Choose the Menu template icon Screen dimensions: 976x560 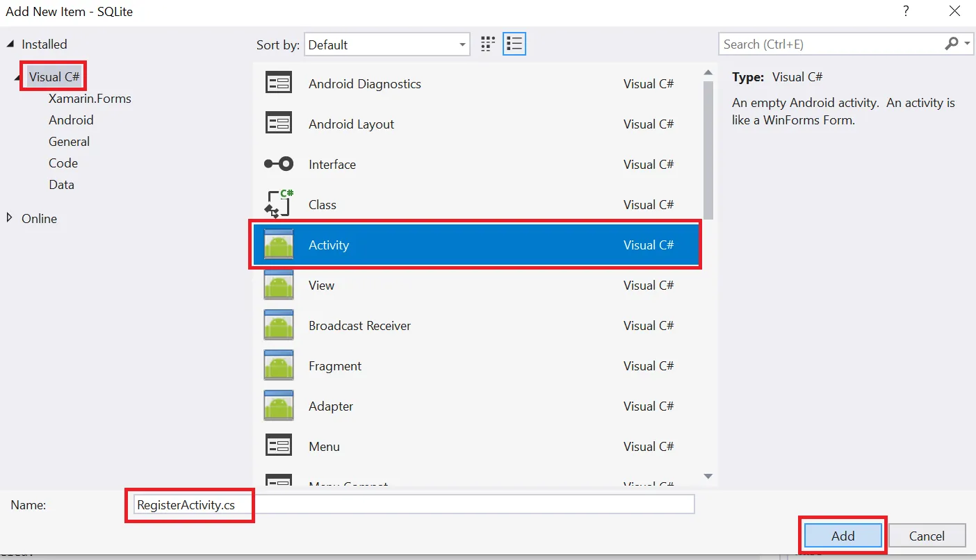279,446
